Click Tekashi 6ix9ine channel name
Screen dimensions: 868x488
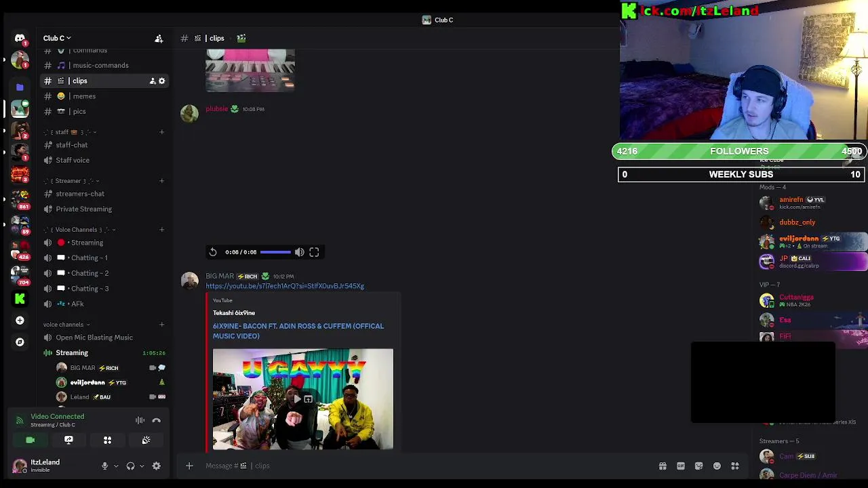coord(234,313)
